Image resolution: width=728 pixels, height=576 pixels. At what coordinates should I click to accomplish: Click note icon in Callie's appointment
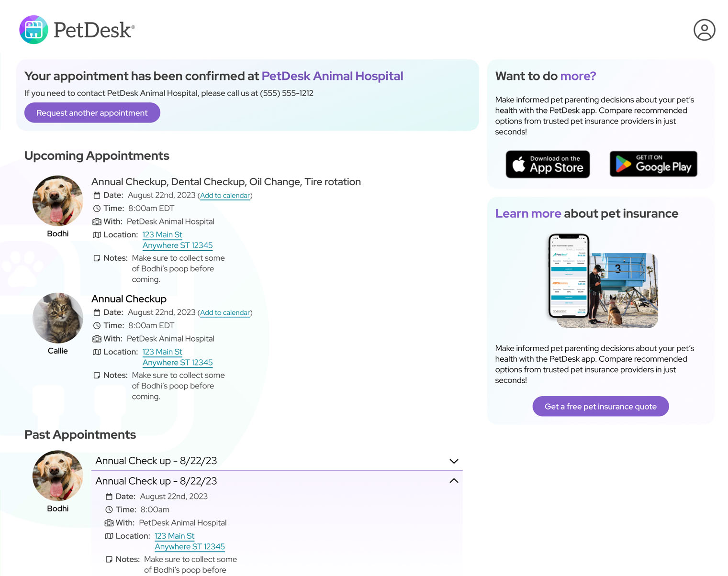[x=97, y=376]
